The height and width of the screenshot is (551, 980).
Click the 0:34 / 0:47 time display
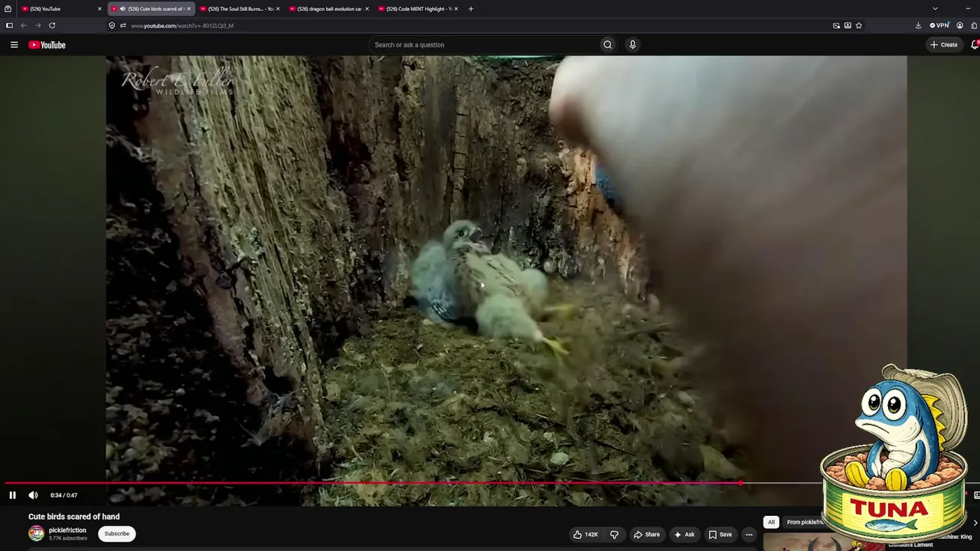(x=64, y=495)
